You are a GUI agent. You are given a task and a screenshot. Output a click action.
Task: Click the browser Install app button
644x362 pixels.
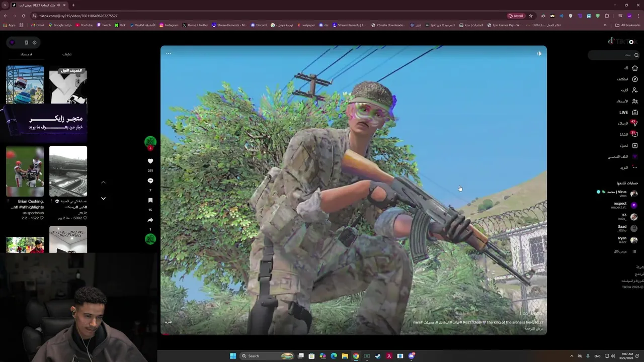[516, 16]
